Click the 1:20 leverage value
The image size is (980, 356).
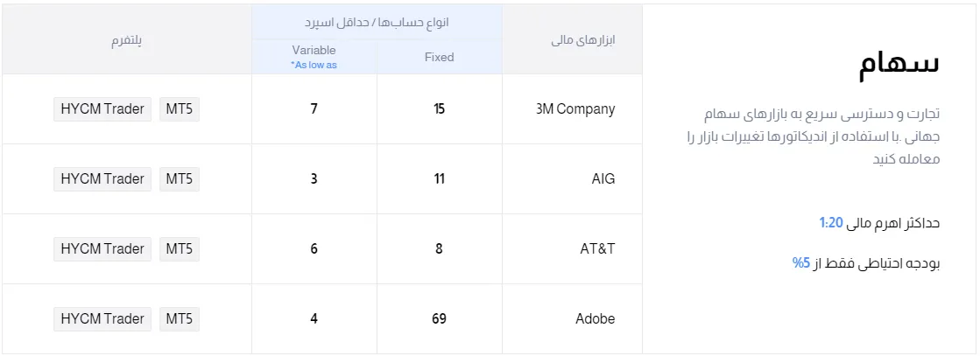coord(830,223)
